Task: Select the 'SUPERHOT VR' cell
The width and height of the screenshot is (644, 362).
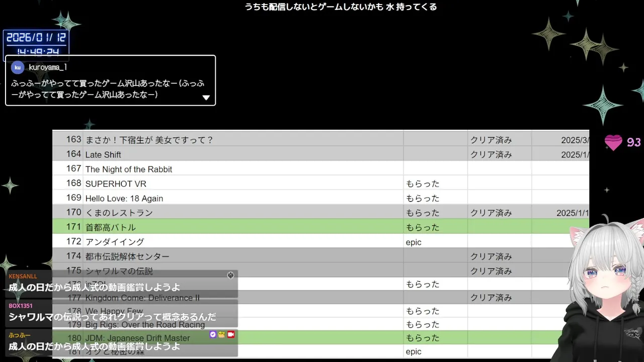Action: 243,184
